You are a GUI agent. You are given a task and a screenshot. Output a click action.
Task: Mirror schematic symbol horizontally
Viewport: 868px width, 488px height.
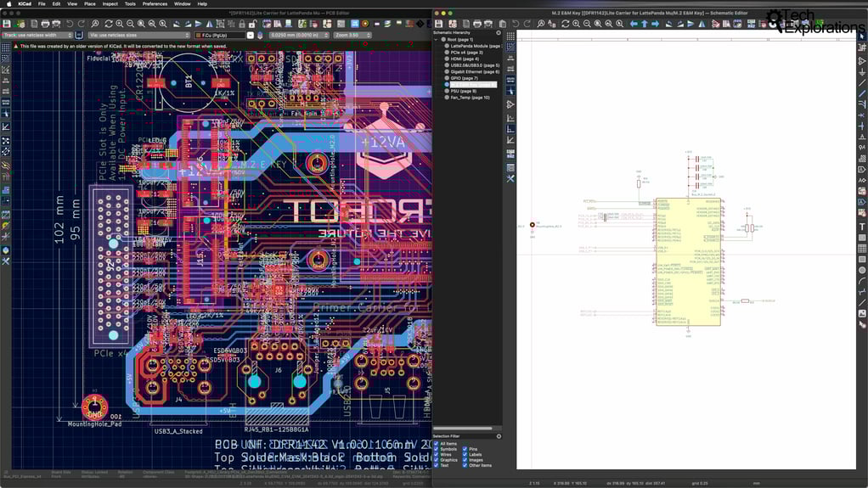tap(702, 24)
